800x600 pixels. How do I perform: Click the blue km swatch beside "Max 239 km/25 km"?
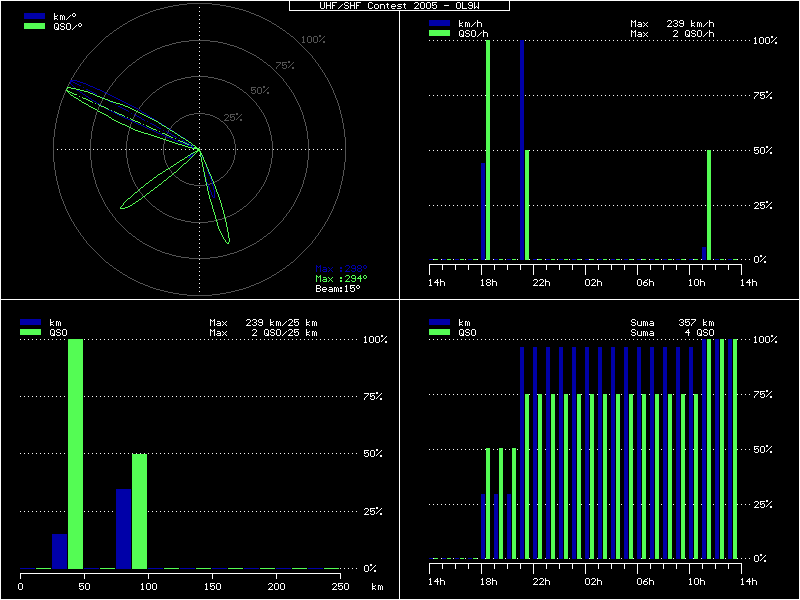click(x=30, y=322)
